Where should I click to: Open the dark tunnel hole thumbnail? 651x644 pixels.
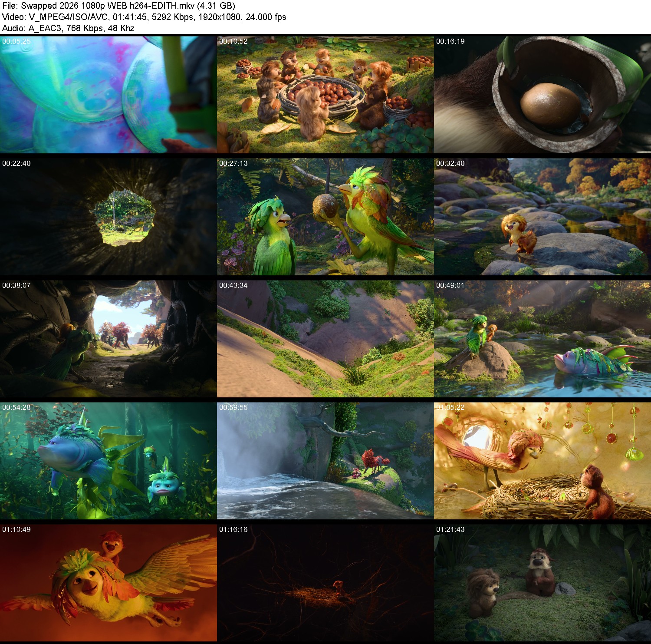click(108, 216)
